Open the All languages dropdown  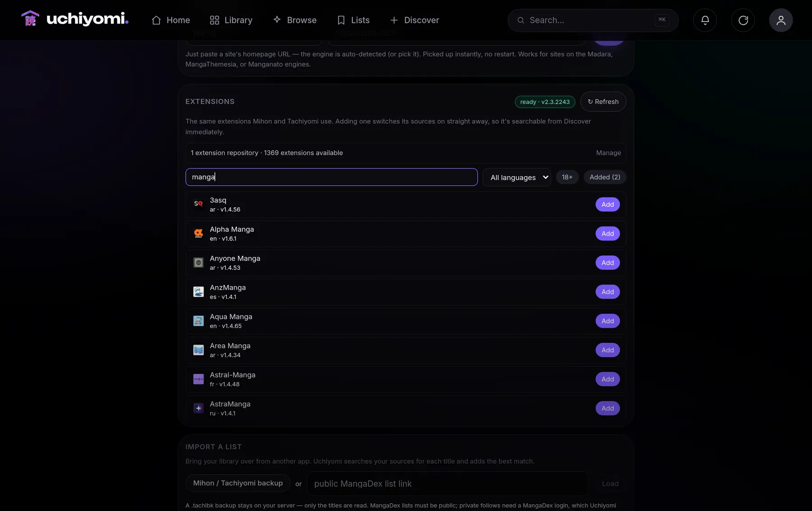pos(517,177)
